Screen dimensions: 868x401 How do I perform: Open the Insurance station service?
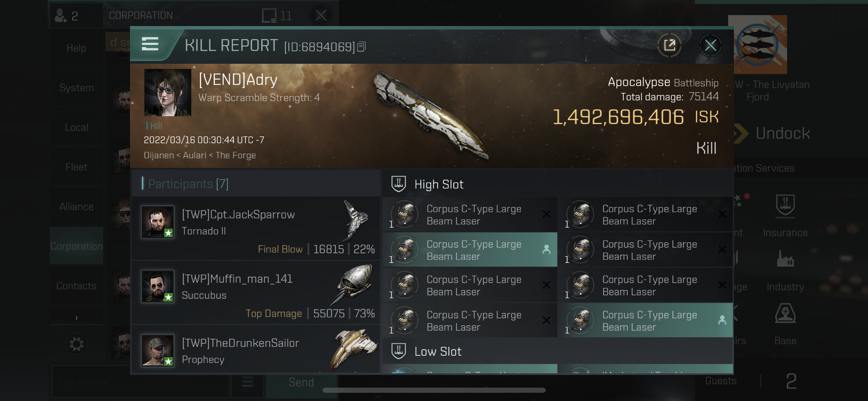click(x=785, y=216)
